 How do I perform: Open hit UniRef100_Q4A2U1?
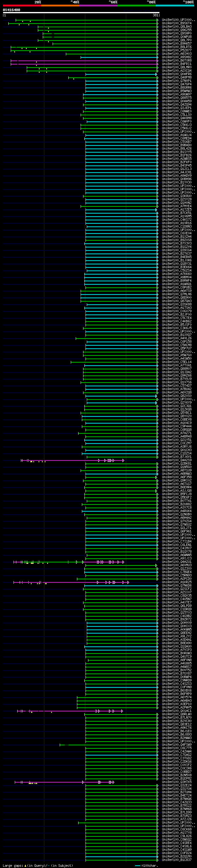click(x=176, y=562)
